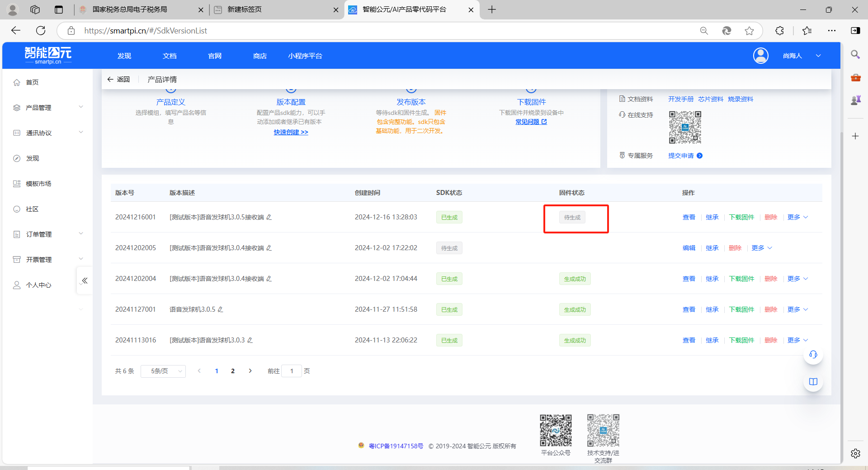Click the floating headset support icon
Viewport: 868px width, 470px height.
(x=813, y=355)
